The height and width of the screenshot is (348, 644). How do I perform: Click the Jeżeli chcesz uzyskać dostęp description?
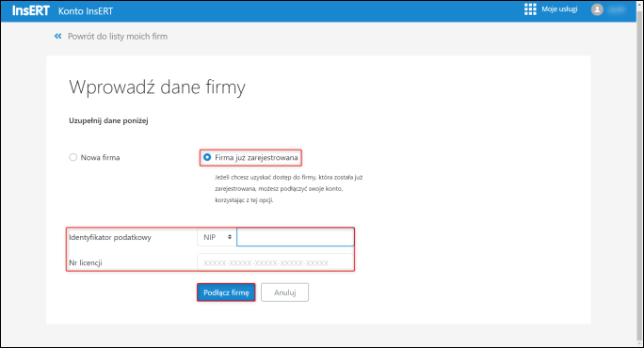click(289, 189)
